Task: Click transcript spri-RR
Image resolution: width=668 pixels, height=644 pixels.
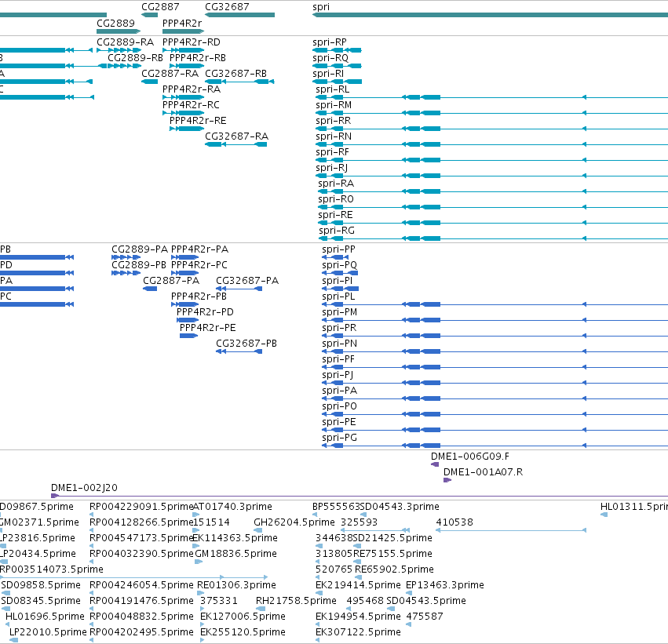Action: point(333,121)
